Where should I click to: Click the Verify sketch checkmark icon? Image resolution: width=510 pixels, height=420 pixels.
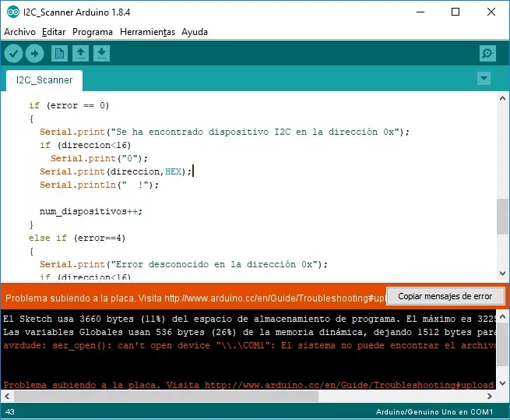pos(14,53)
